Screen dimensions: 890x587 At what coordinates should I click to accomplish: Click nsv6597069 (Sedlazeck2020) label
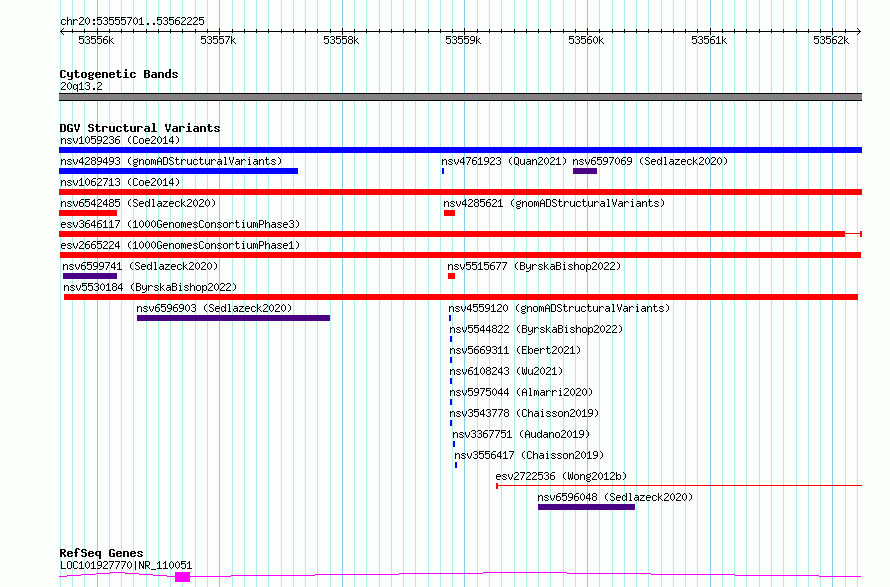[x=650, y=161]
